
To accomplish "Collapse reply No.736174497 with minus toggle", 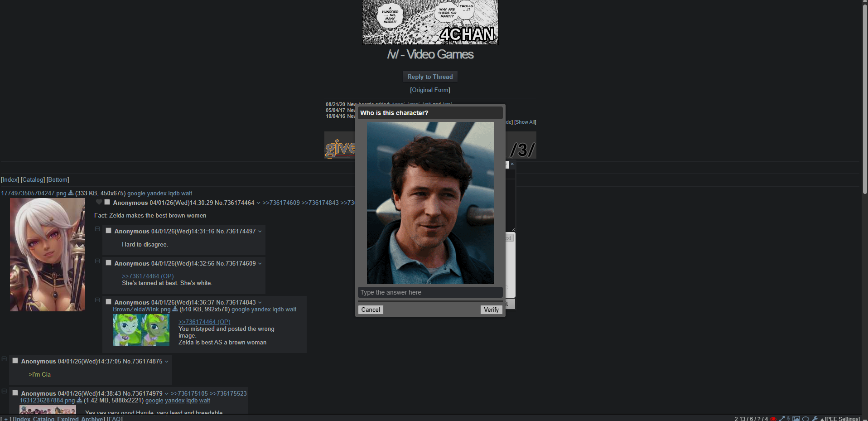I will pyautogui.click(x=97, y=229).
